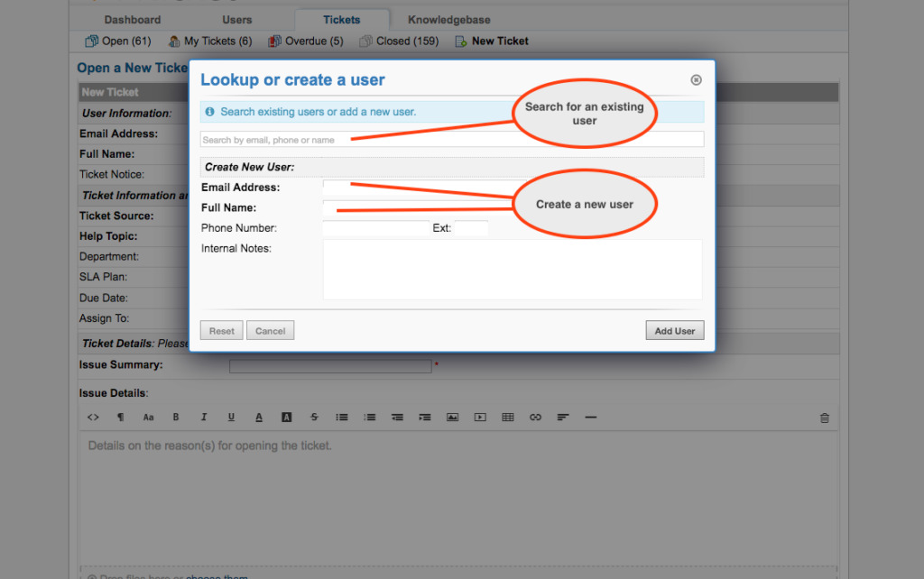Focus the Phone Number field

pos(376,228)
